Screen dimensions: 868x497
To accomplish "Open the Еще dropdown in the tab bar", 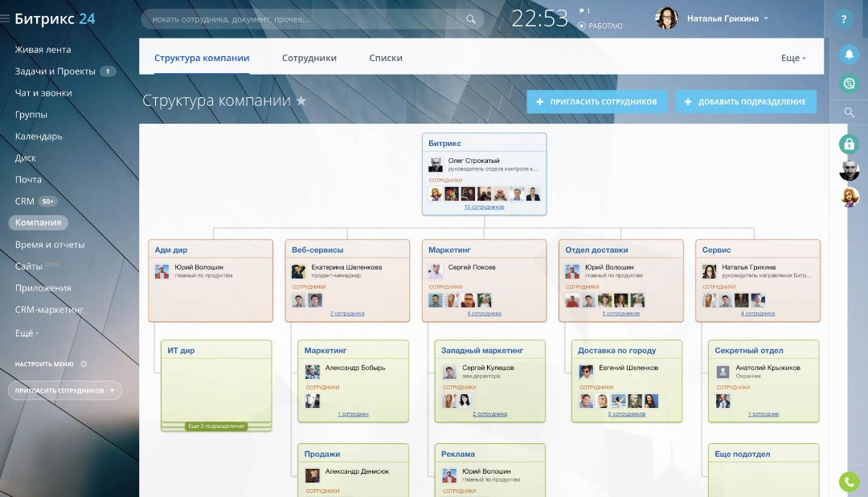I will coord(793,58).
